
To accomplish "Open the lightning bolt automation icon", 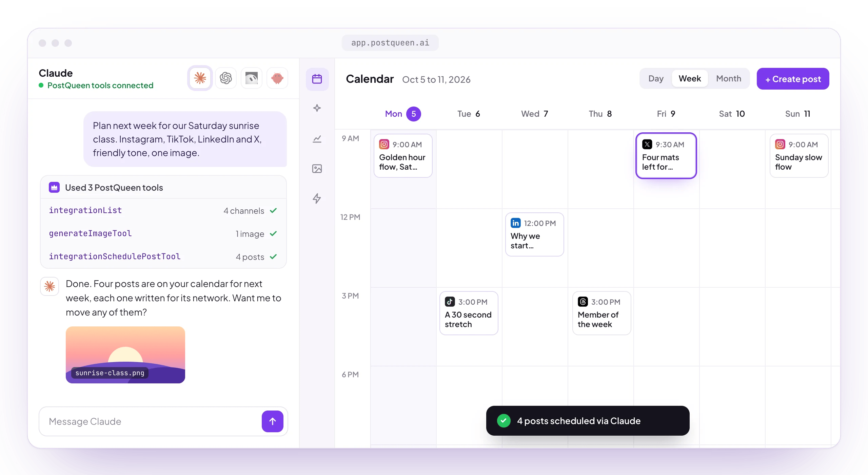I will [317, 198].
